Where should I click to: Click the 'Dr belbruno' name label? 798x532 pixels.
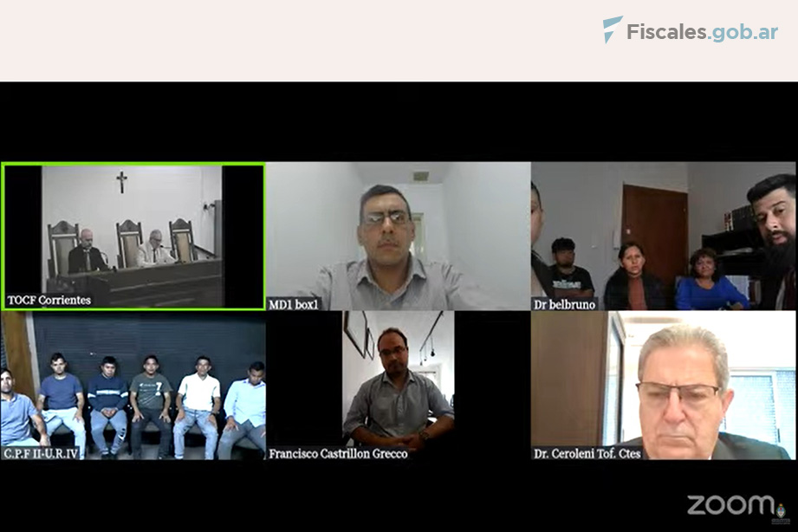(x=564, y=304)
